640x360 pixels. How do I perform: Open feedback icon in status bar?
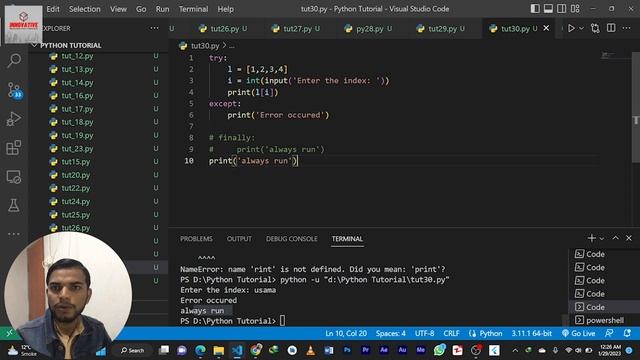pos(609,333)
